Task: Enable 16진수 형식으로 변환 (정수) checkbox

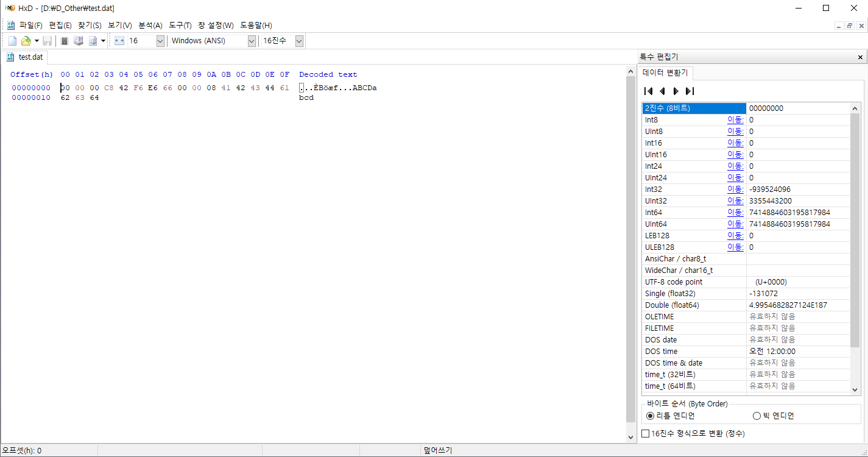Action: point(694,434)
